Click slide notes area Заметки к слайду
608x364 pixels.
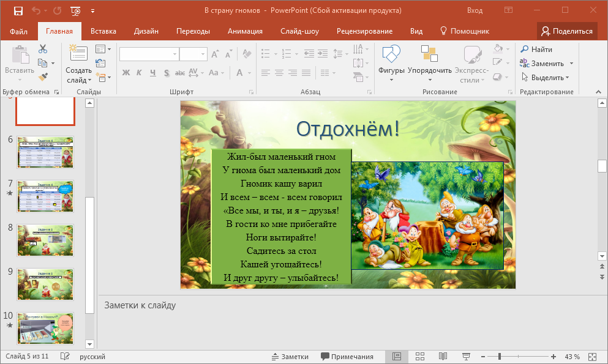click(140, 305)
